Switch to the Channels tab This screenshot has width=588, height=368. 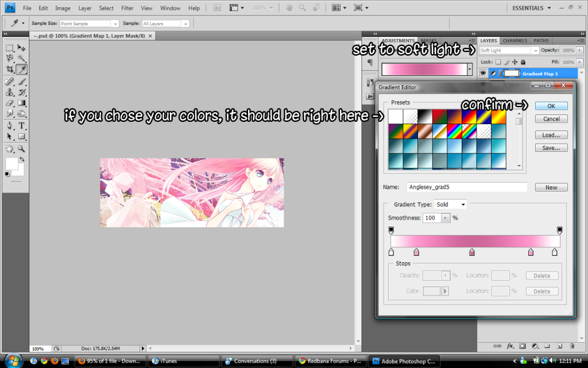click(x=515, y=41)
